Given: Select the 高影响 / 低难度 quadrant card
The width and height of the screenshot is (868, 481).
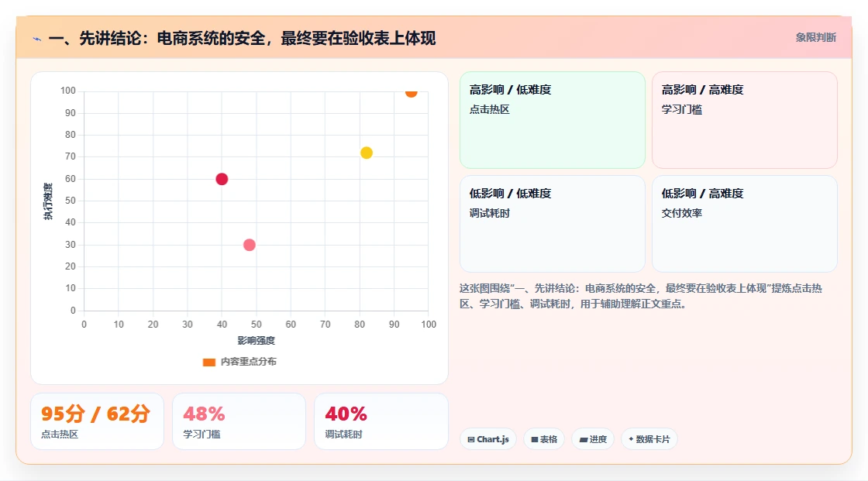Looking at the screenshot, I should pos(553,119).
